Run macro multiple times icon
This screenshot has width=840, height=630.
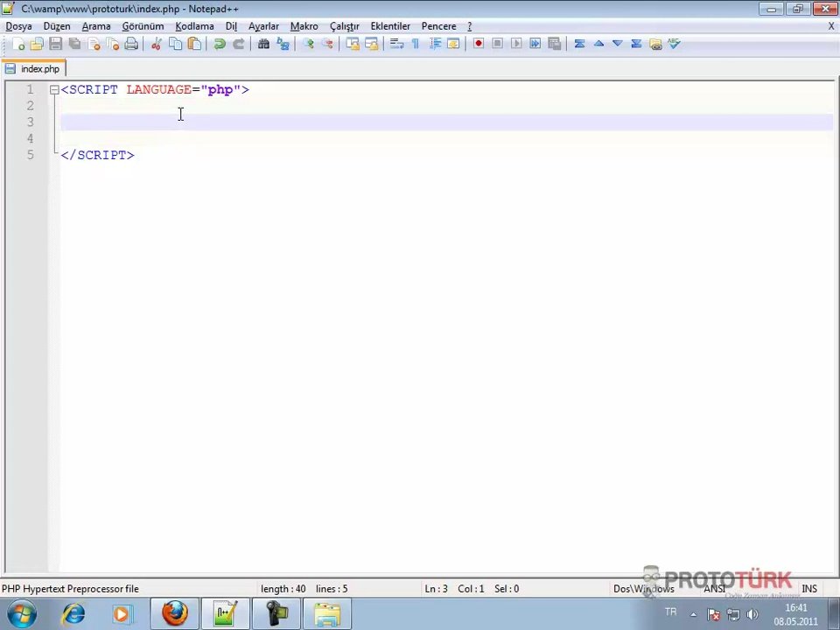[535, 44]
